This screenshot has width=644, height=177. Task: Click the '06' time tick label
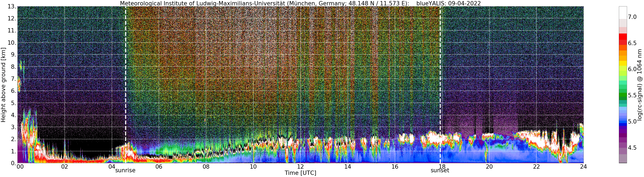159,166
